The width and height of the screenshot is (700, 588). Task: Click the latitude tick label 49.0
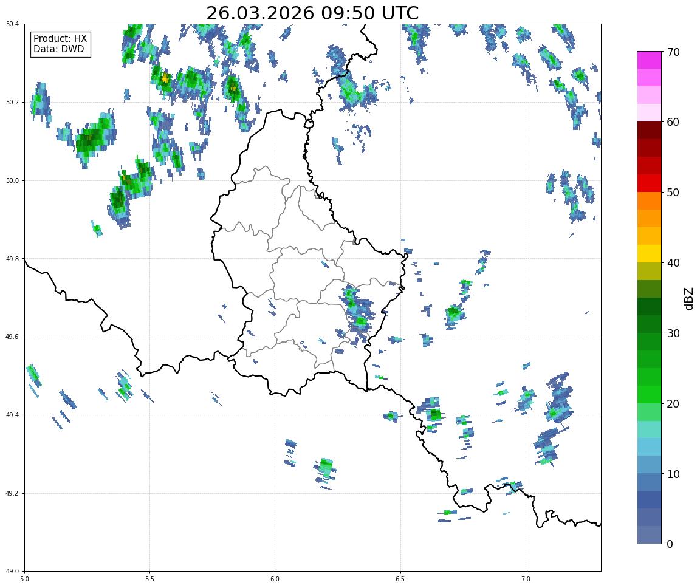click(12, 572)
